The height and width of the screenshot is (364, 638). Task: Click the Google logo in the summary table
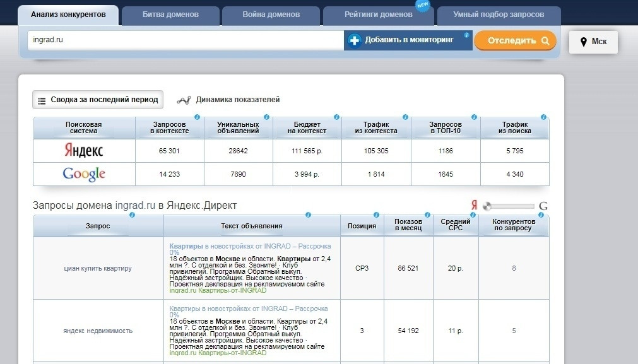(x=83, y=174)
